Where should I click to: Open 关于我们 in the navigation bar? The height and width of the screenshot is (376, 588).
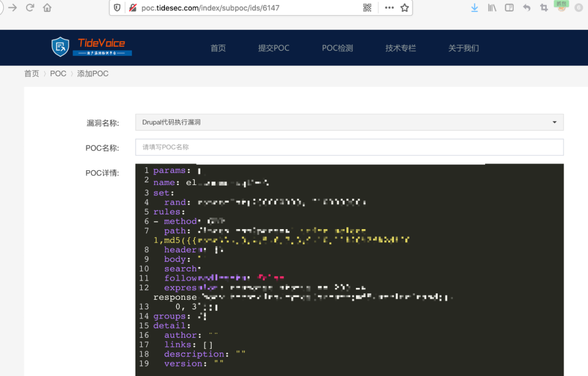(463, 48)
